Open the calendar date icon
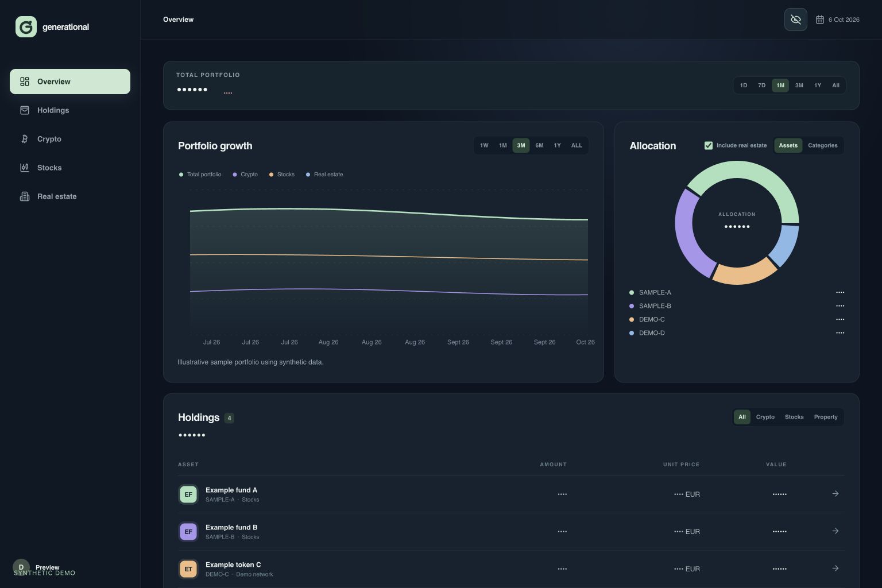882x588 pixels. point(819,20)
